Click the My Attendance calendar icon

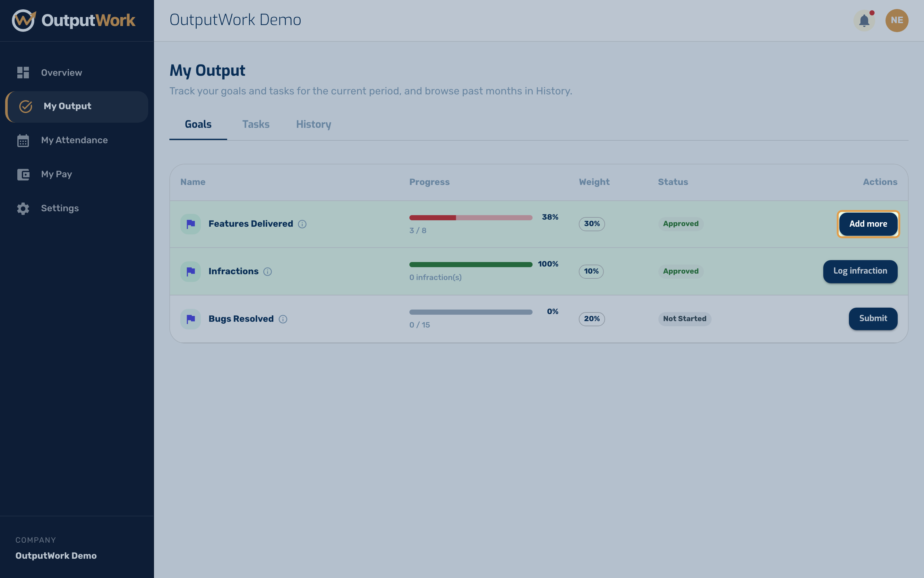click(x=23, y=140)
